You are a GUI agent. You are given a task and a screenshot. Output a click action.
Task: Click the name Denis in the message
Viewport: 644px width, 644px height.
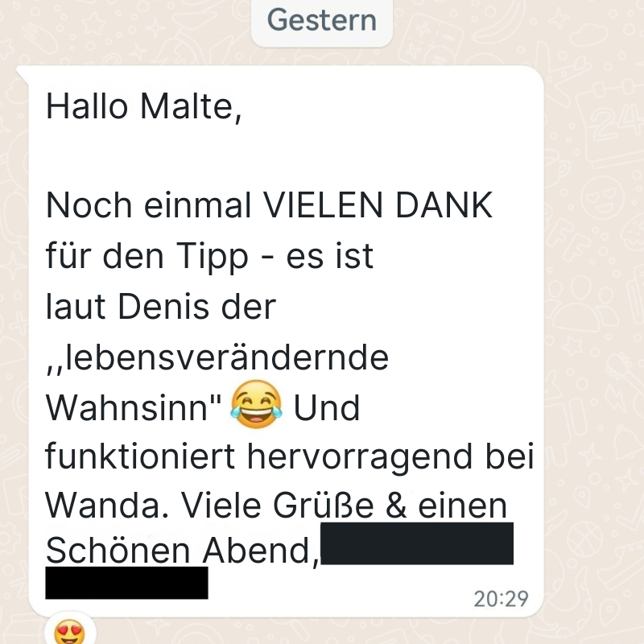[x=163, y=307]
